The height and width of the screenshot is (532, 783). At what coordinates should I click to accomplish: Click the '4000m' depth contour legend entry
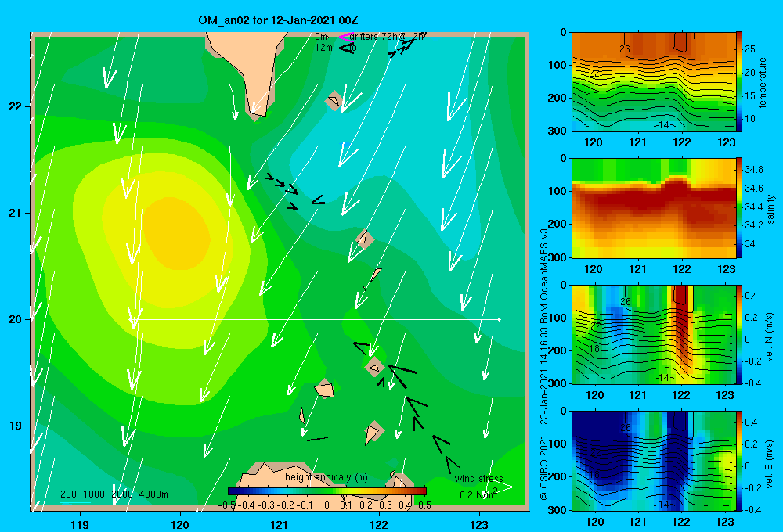(x=153, y=494)
